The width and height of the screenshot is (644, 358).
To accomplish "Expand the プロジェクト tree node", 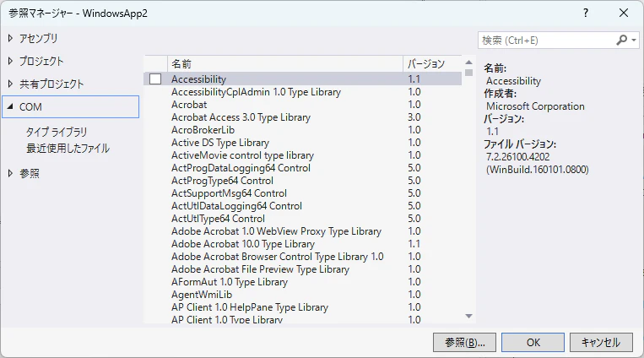I will [x=10, y=62].
